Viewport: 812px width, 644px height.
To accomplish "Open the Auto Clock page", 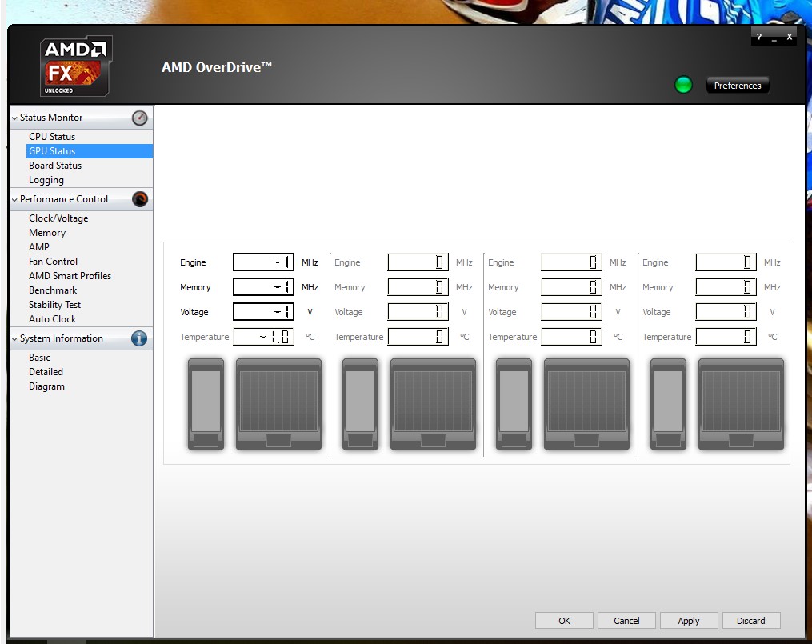I will (52, 319).
